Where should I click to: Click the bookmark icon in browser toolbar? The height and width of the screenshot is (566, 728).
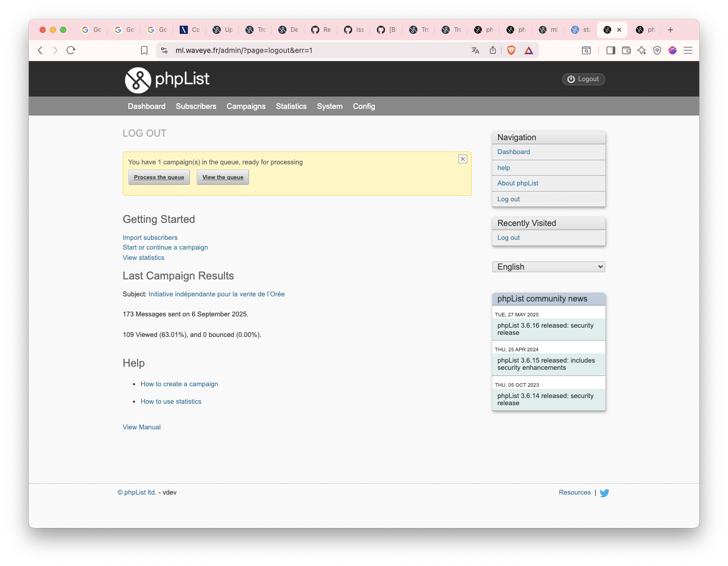pos(144,50)
